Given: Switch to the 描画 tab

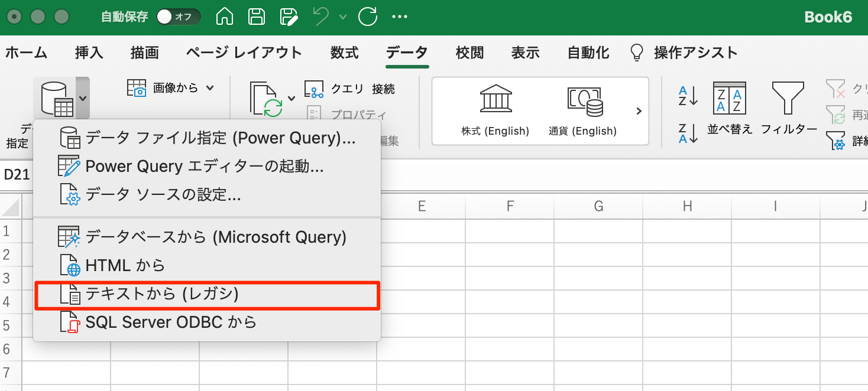Looking at the screenshot, I should (x=145, y=53).
